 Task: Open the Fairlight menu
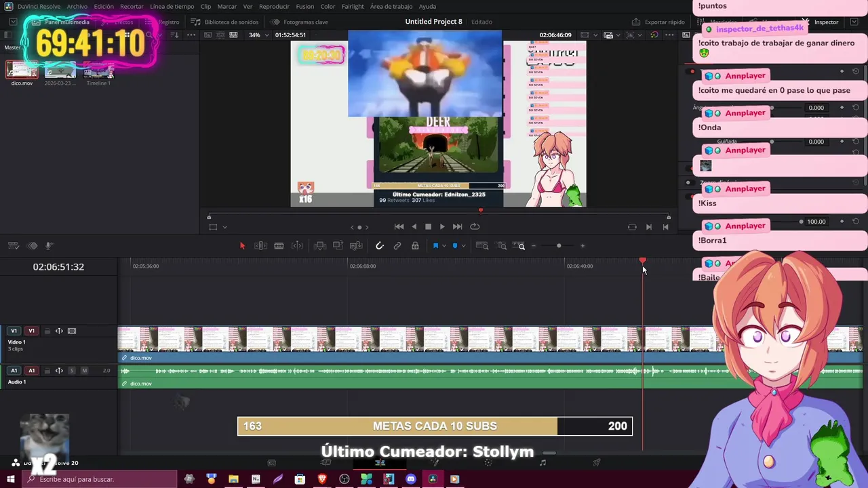(353, 6)
